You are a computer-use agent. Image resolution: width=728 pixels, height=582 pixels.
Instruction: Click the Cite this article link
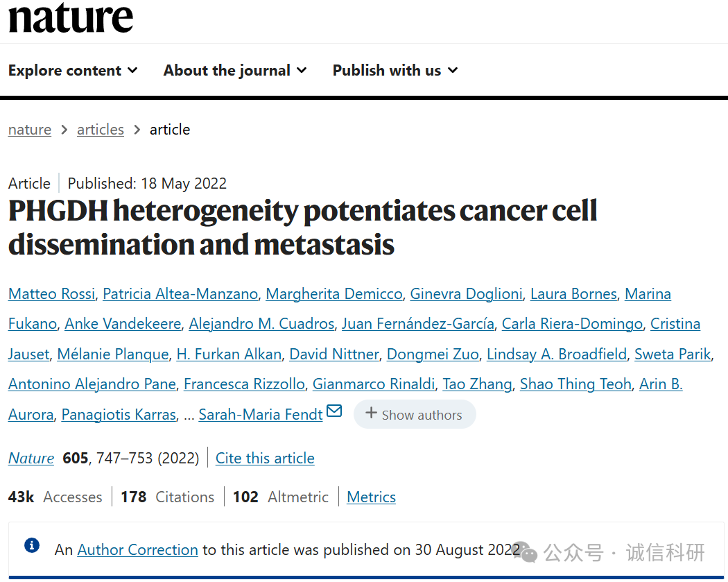(x=265, y=459)
